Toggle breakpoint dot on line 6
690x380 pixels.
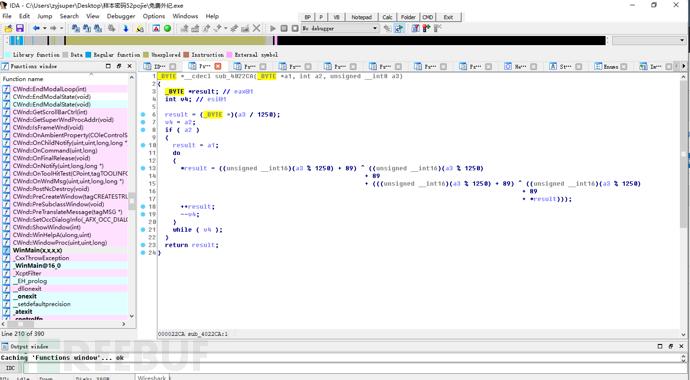click(x=143, y=114)
